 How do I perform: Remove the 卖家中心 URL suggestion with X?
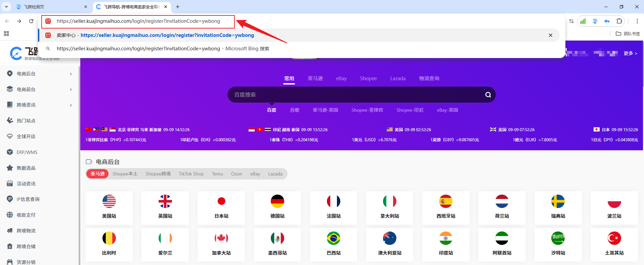pyautogui.click(x=551, y=35)
